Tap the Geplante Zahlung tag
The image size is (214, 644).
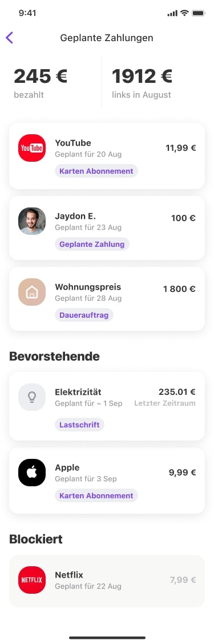tap(92, 245)
